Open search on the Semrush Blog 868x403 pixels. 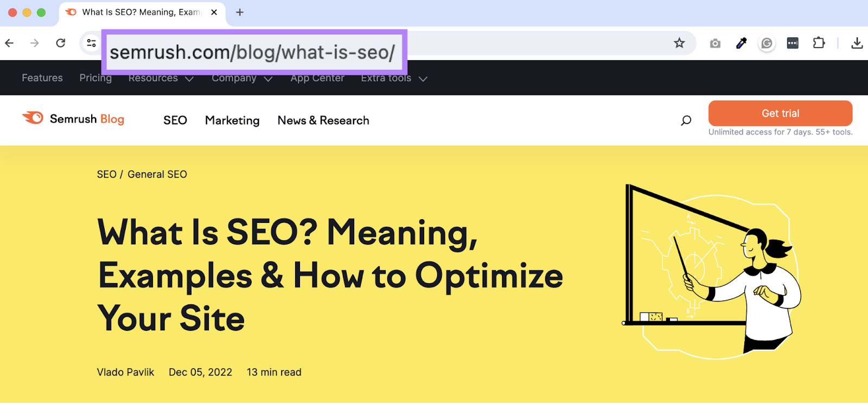[685, 120]
